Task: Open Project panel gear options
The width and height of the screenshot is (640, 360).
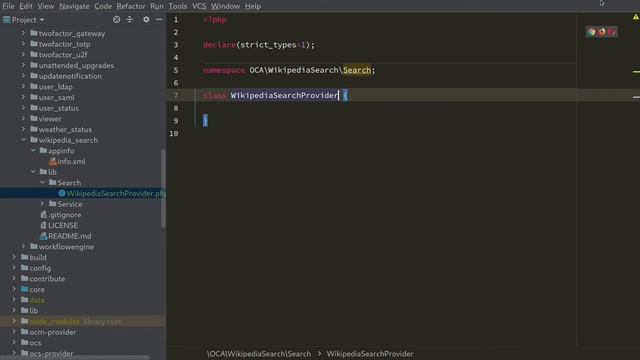Action: pos(146,19)
